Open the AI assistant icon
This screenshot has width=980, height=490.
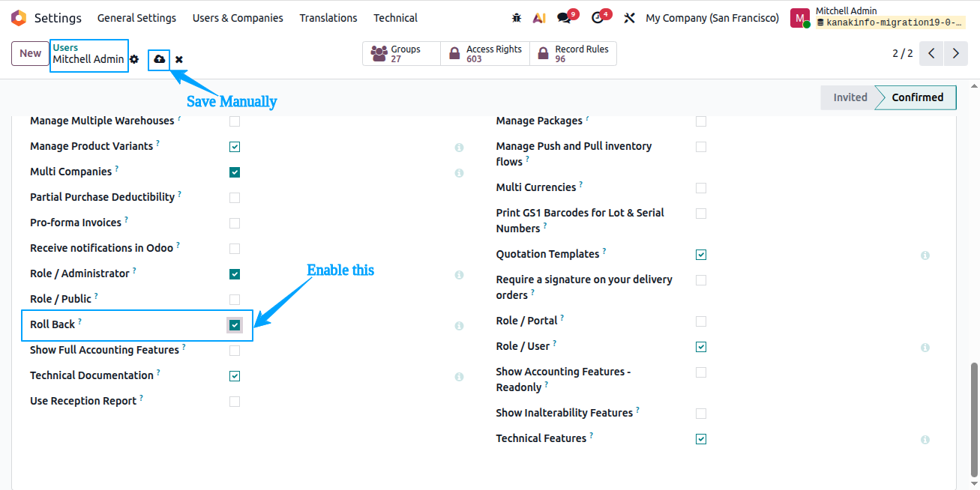539,18
